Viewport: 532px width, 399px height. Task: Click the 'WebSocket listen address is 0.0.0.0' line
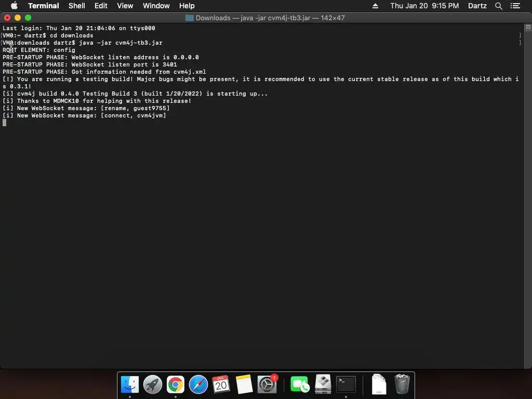101,57
